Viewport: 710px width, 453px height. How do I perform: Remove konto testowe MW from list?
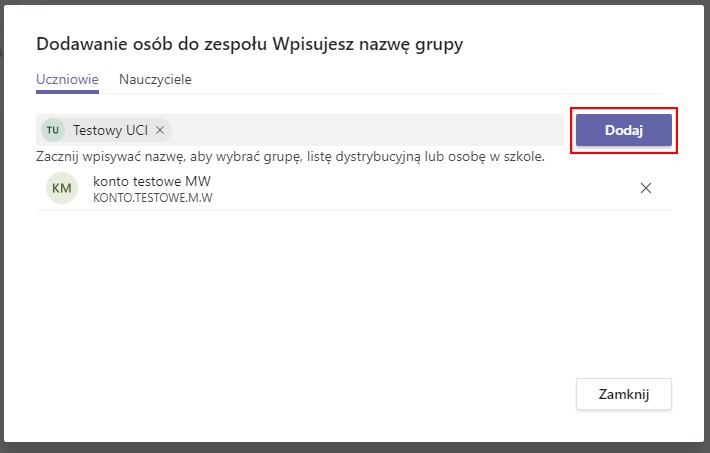click(x=646, y=188)
